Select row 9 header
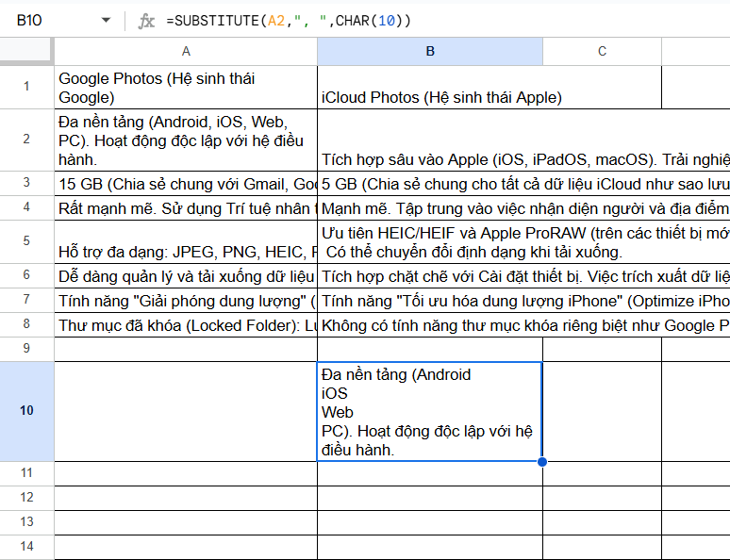 coord(26,348)
